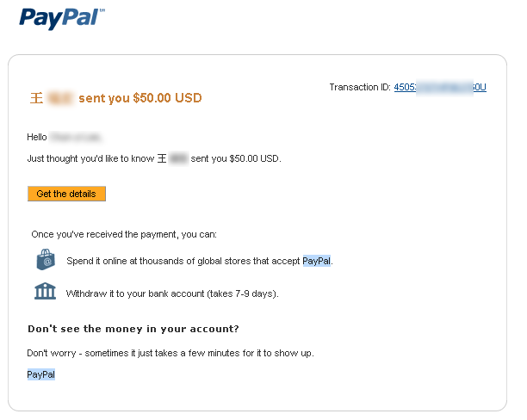Open the Transaction ID number link
The image size is (527, 420).
pos(439,87)
